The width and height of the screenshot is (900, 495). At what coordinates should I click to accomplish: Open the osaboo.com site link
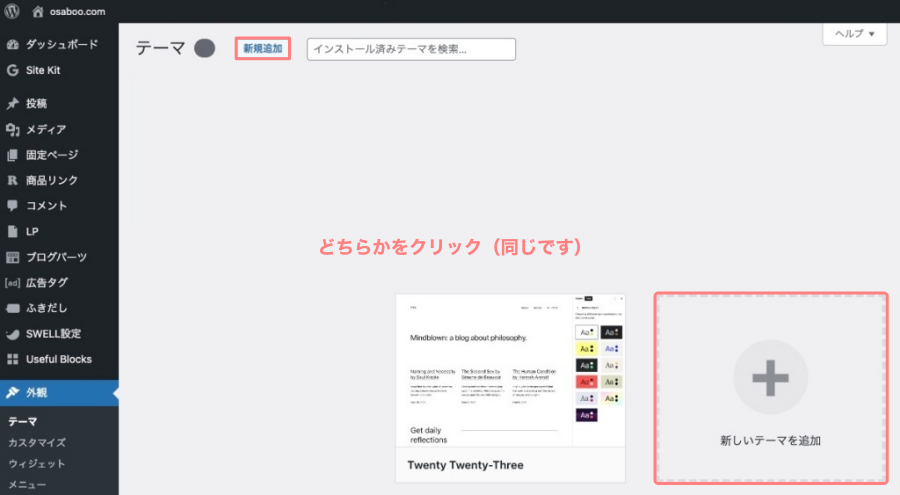tap(77, 11)
